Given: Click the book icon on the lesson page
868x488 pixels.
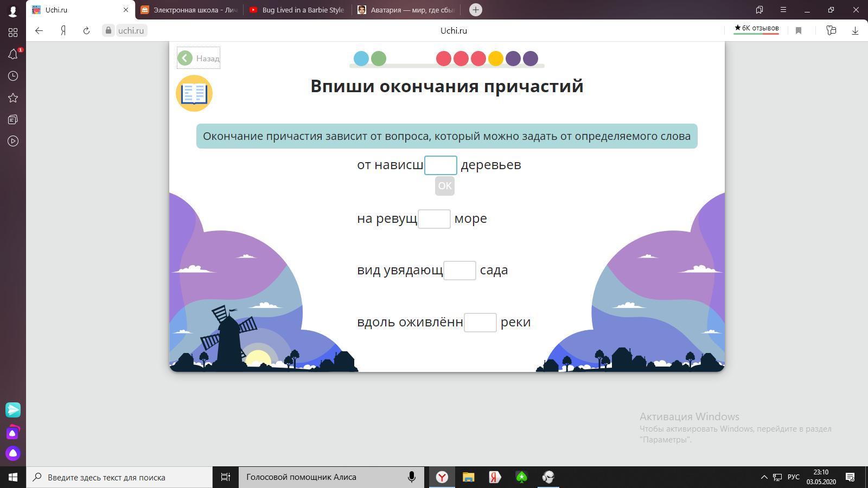Looking at the screenshot, I should (x=194, y=93).
